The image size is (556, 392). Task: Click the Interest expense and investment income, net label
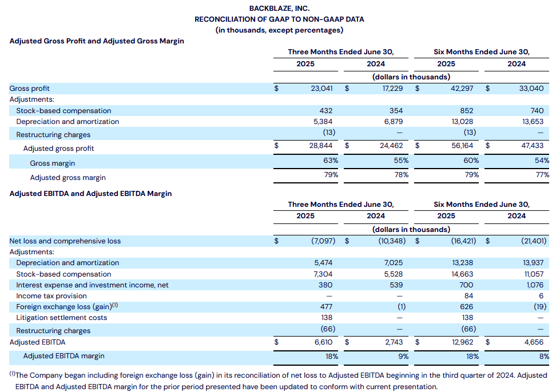pos(92,285)
